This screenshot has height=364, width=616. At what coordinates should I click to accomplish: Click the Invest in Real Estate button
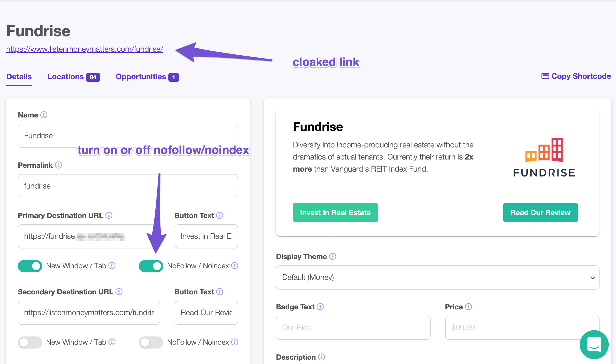coord(335,212)
